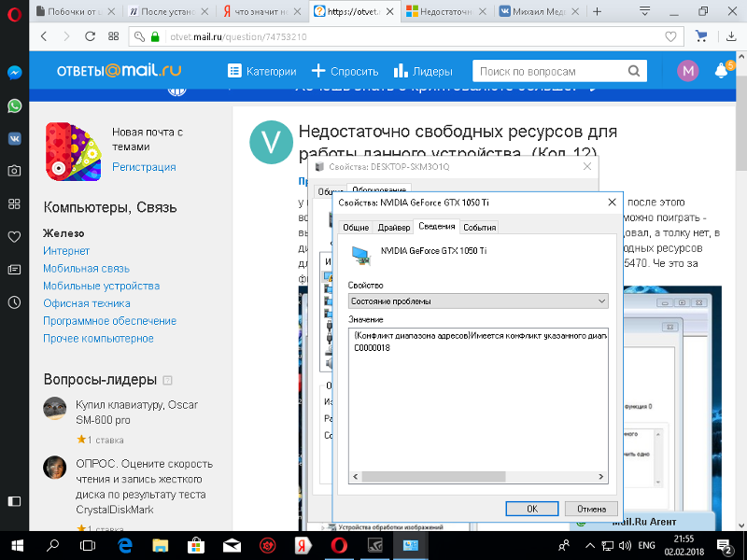Open the shopping cart toolbar icon
Viewport: 747px width, 560px height.
point(701,36)
